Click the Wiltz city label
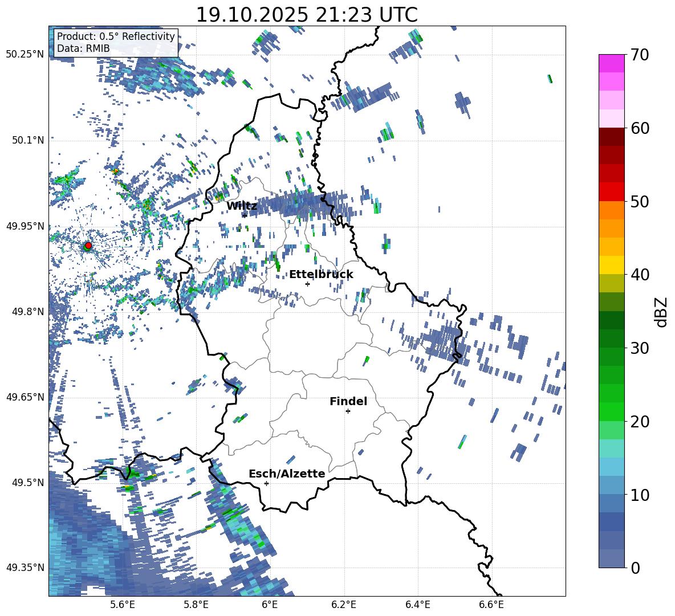 click(x=242, y=206)
